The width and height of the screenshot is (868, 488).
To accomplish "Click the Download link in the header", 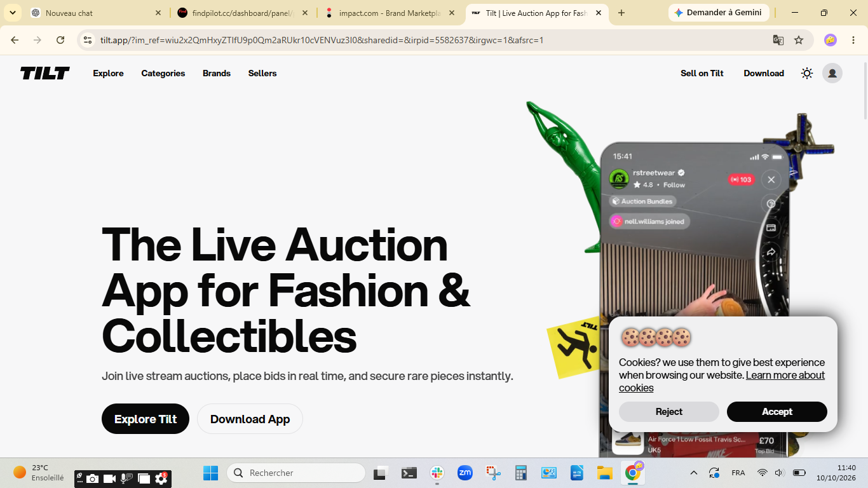I will [x=764, y=73].
